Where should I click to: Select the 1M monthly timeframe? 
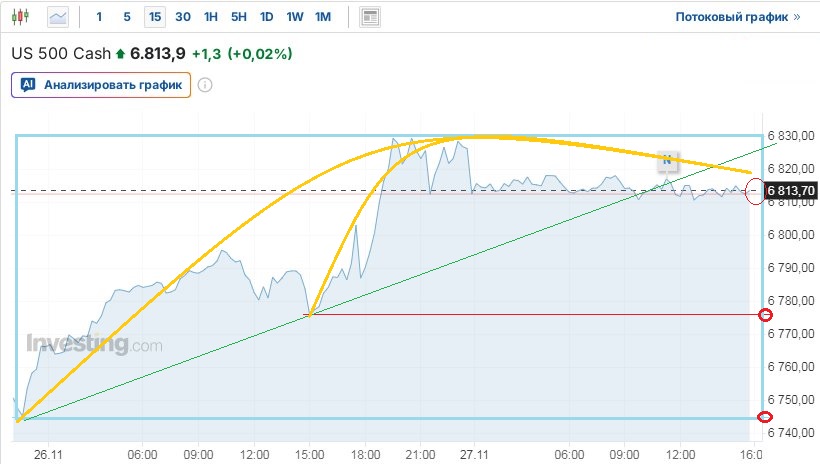[x=323, y=17]
